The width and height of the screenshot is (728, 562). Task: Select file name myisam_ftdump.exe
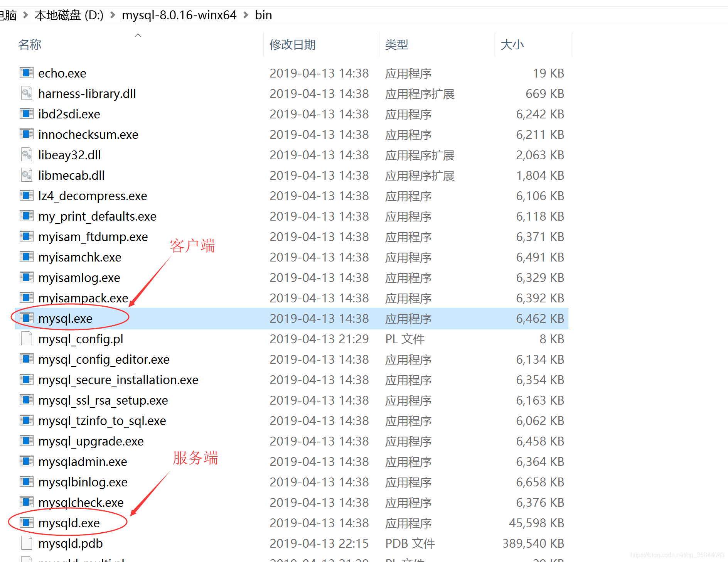93,237
